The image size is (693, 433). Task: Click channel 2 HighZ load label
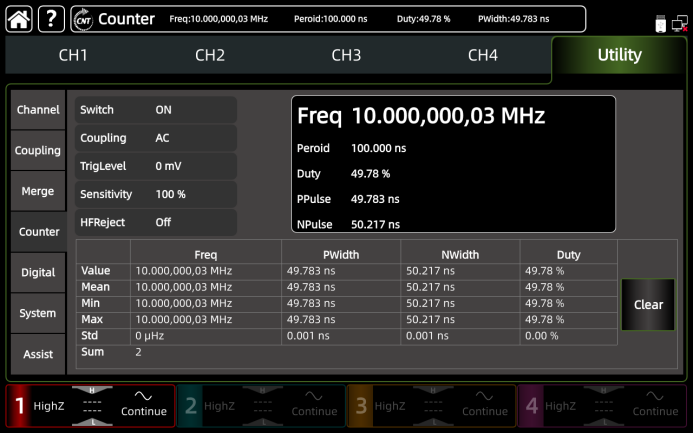pos(219,406)
